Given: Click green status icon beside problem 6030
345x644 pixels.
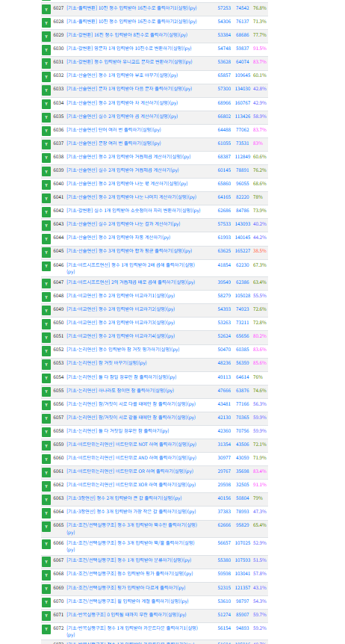Looking at the screenshot, I should point(46,50).
